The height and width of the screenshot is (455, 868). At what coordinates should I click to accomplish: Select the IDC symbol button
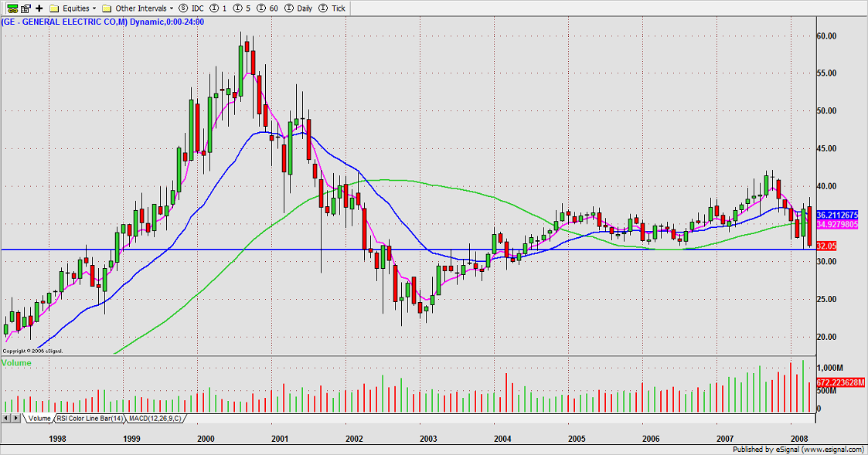(x=192, y=8)
